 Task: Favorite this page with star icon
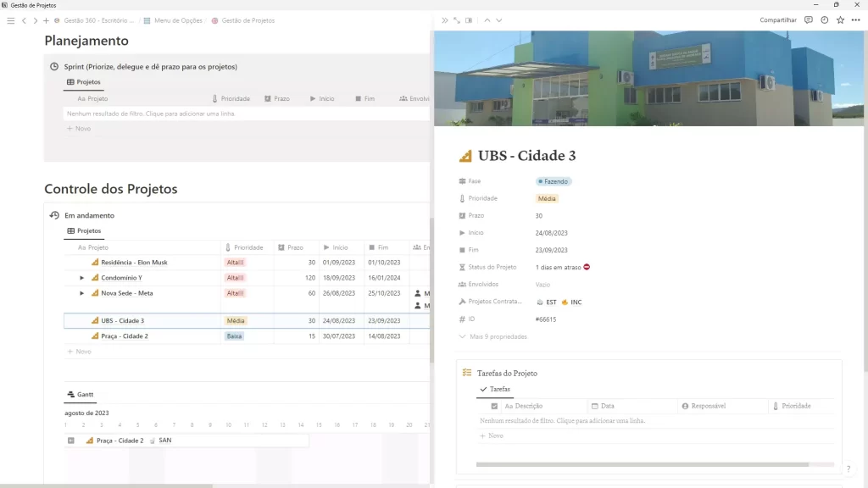pos(840,20)
